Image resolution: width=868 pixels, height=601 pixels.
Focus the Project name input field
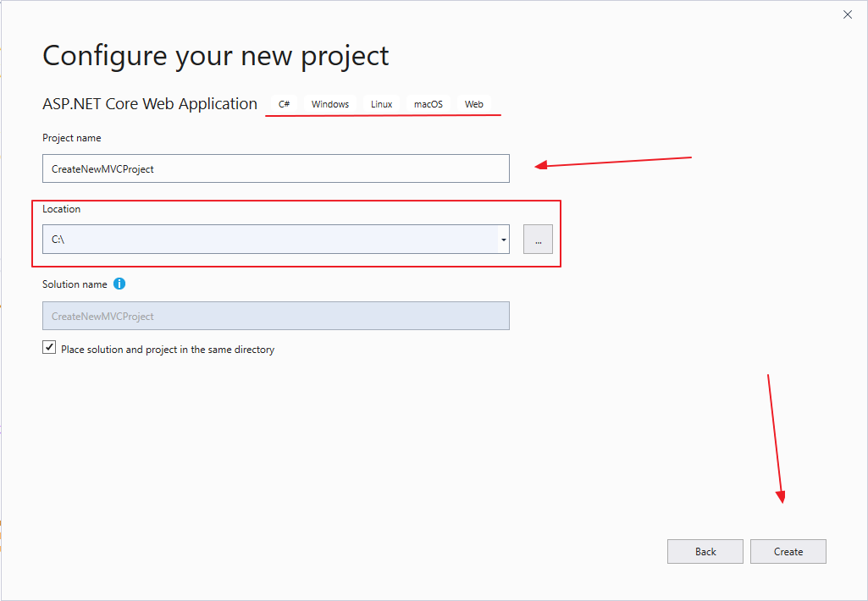click(276, 168)
